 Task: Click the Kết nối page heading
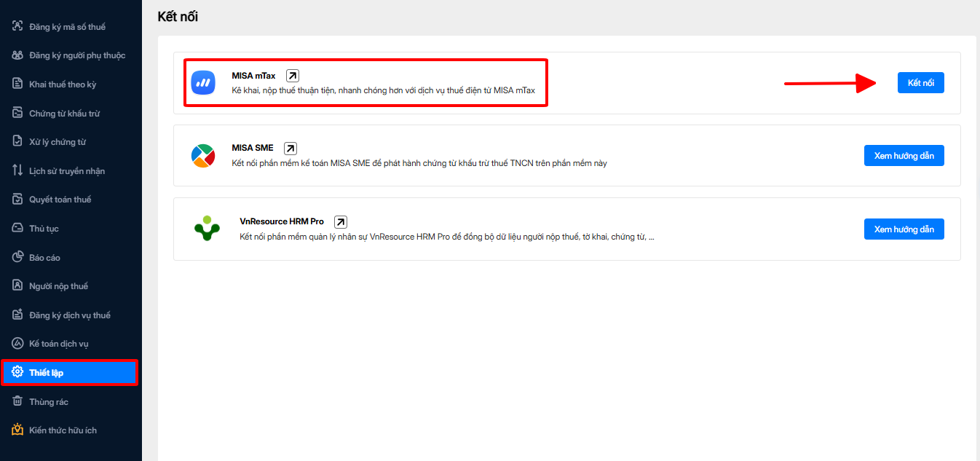tap(178, 16)
